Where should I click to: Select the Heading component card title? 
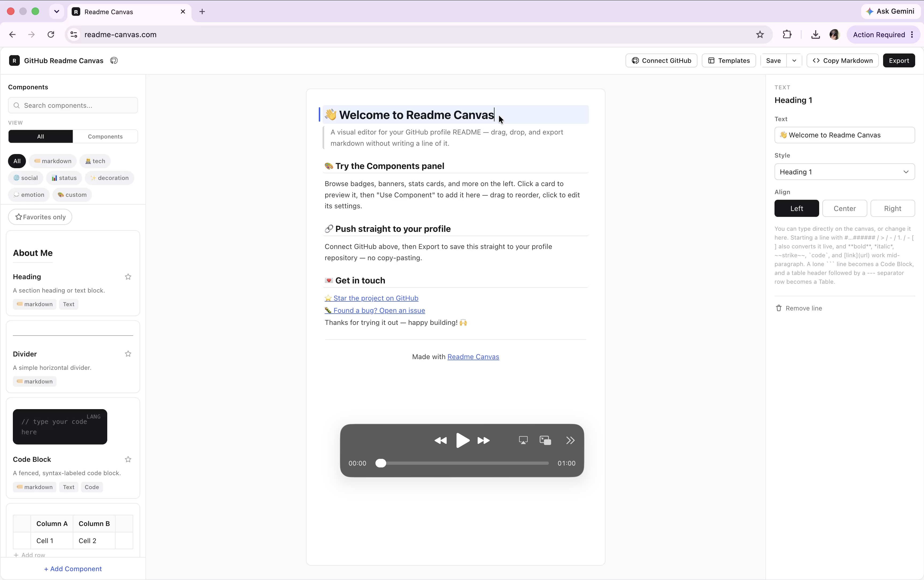pyautogui.click(x=27, y=277)
